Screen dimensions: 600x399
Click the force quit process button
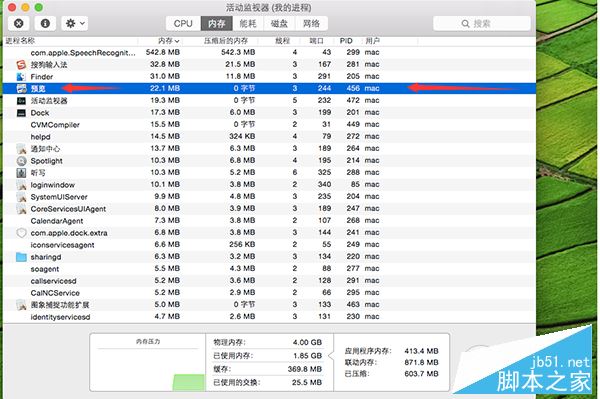18,23
